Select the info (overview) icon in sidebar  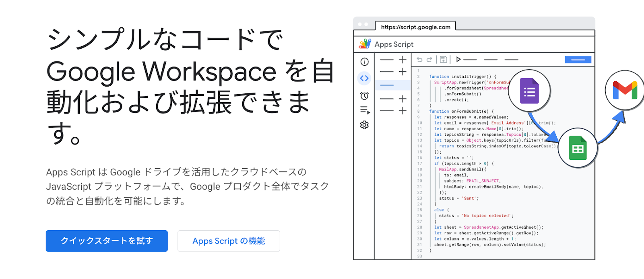pyautogui.click(x=364, y=62)
